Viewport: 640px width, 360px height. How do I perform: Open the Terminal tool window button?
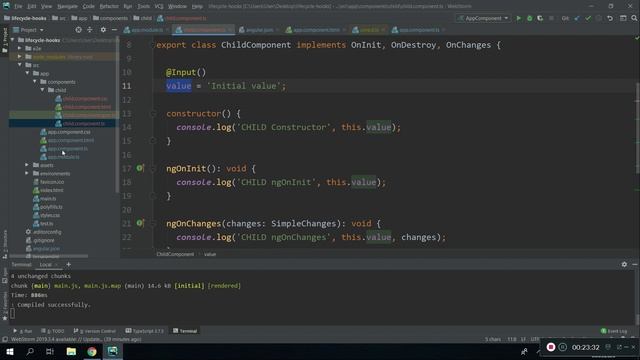coord(185,331)
